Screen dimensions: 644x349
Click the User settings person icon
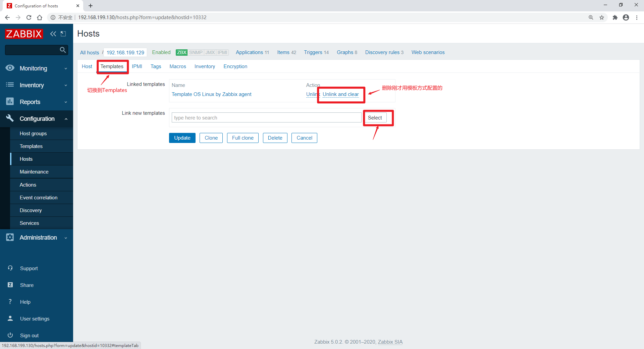(10, 318)
